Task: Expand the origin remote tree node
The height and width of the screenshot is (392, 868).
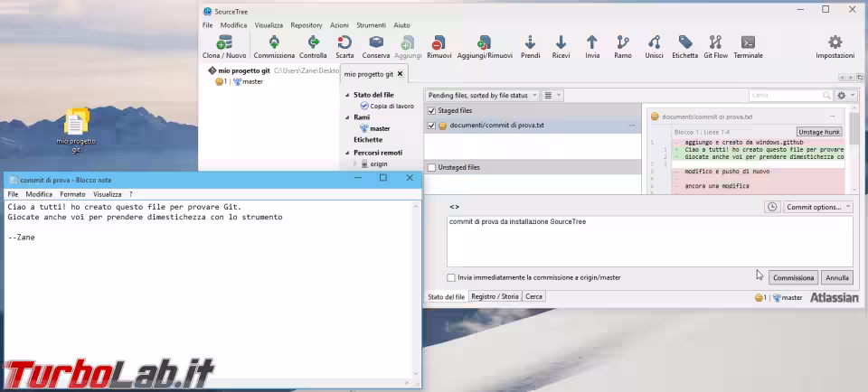Action: (x=355, y=164)
